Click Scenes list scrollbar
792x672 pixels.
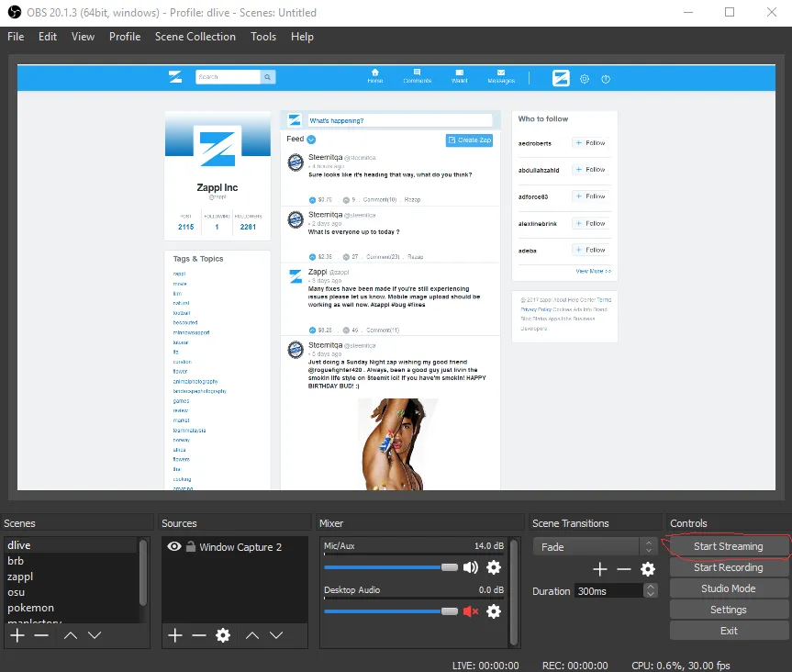(143, 572)
